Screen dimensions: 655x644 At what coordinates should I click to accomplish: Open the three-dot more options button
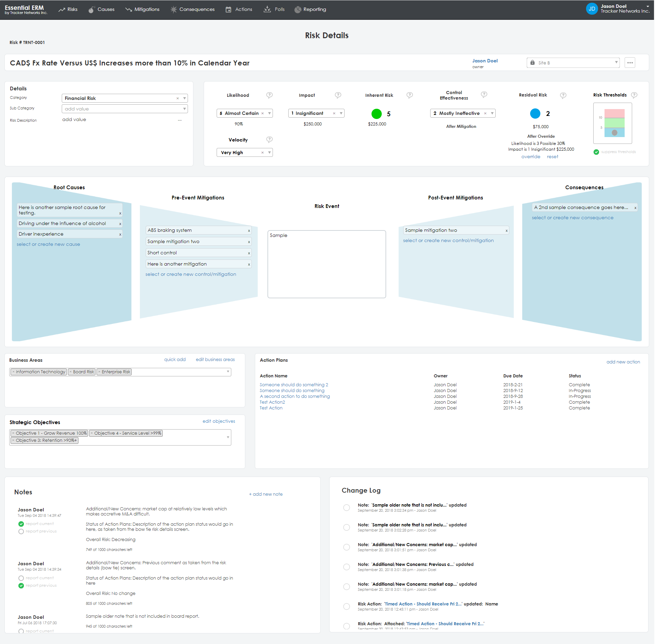tap(629, 63)
